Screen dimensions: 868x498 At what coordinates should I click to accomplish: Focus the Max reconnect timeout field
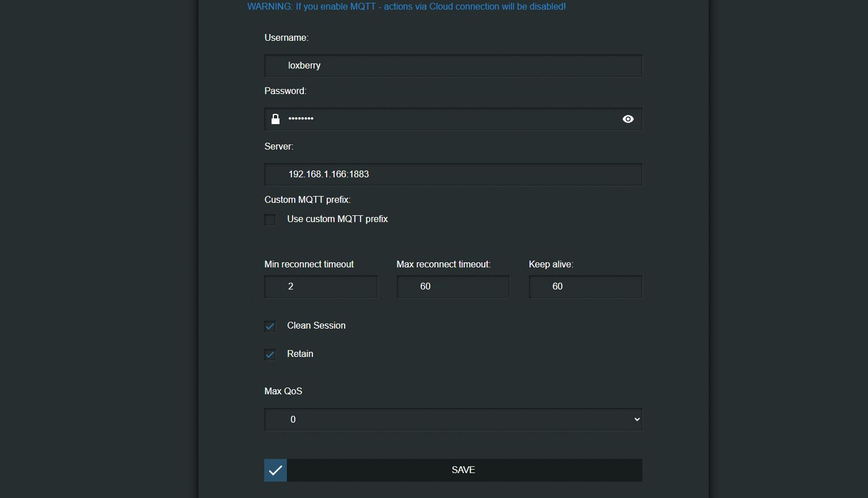point(452,287)
